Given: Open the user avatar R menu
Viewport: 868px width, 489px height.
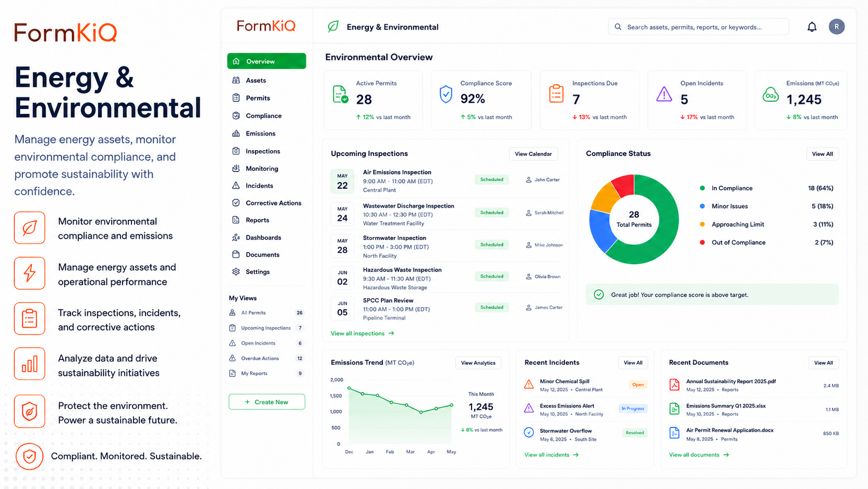Looking at the screenshot, I should point(836,27).
